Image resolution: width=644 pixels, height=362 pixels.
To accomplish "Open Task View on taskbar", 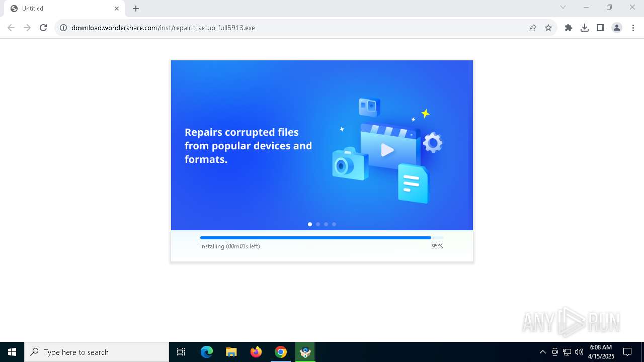I will pos(181,352).
